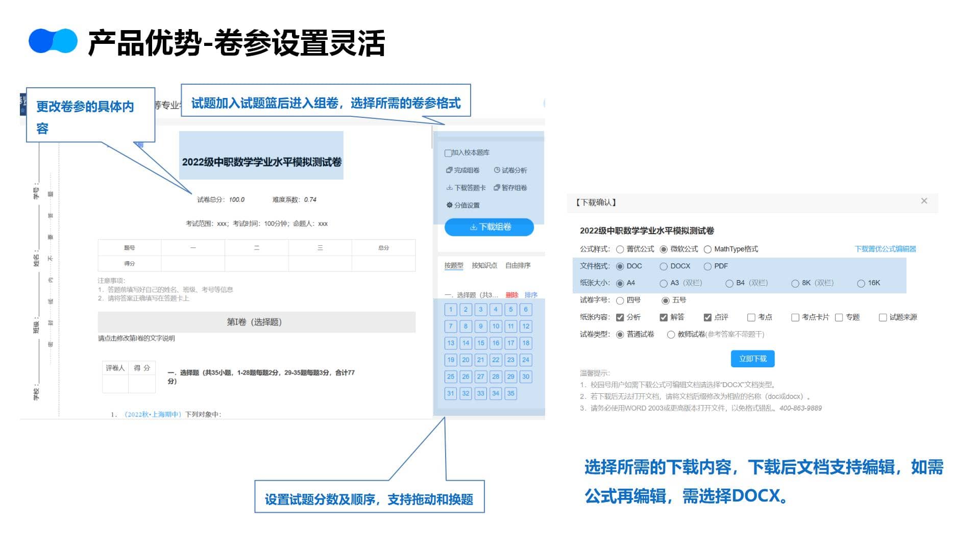Viewport: 980px width, 551px height.
Task: Select DOCX file format radio
Action: coord(664,266)
